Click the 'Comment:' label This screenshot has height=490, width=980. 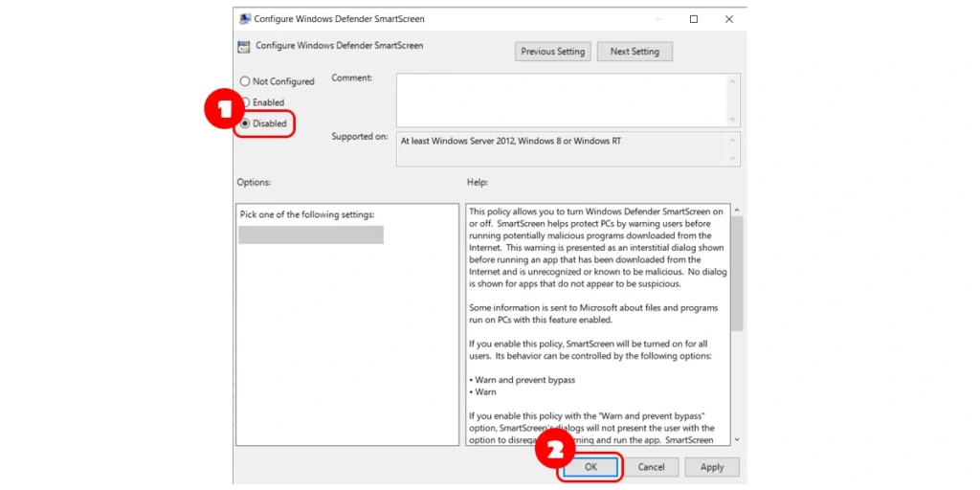pos(352,78)
